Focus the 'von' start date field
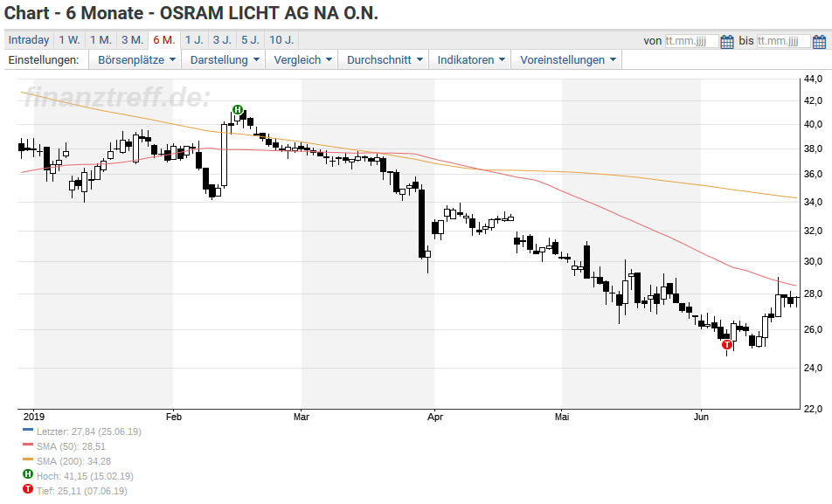This screenshot has width=832, height=504. [692, 41]
